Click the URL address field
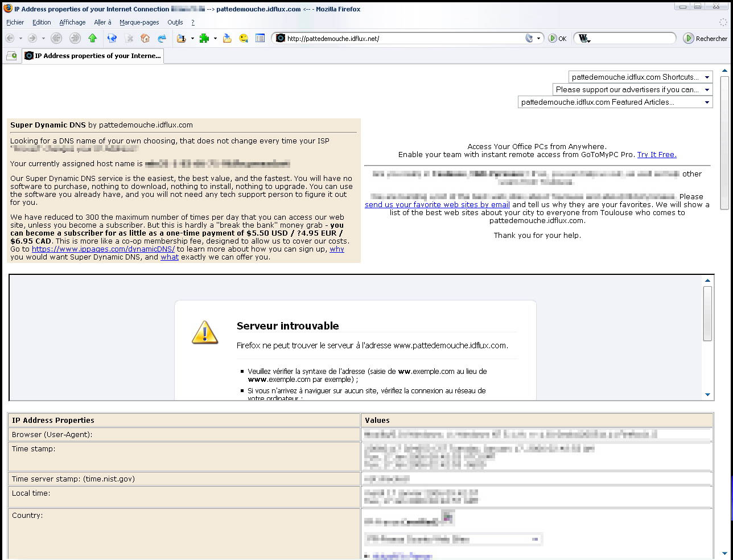Image resolution: width=733 pixels, height=560 pixels. [404, 38]
